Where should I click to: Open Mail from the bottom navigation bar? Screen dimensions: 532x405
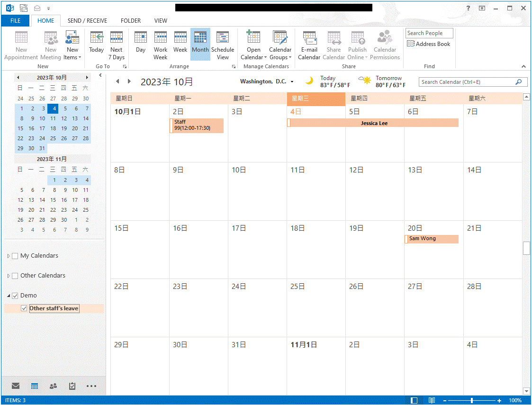tap(16, 386)
